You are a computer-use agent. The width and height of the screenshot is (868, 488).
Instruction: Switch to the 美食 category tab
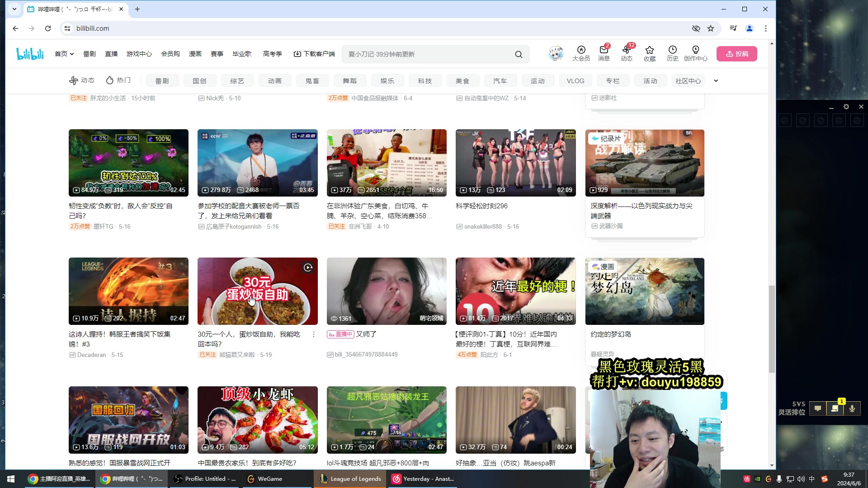tap(462, 80)
